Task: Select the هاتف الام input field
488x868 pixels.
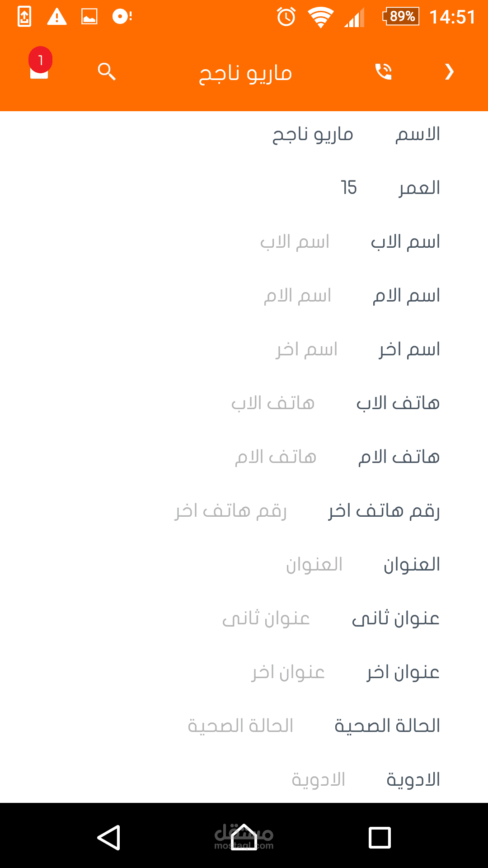Action: coord(276,457)
